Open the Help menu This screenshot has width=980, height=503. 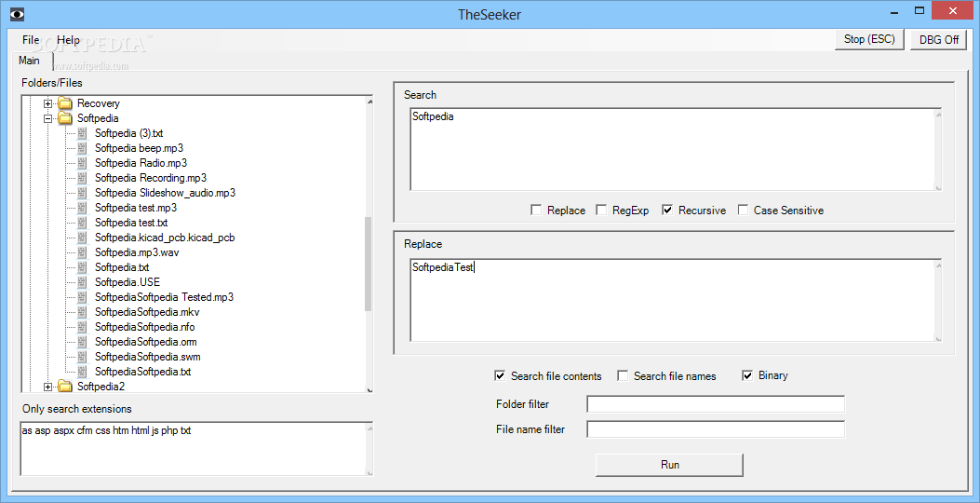tap(68, 39)
